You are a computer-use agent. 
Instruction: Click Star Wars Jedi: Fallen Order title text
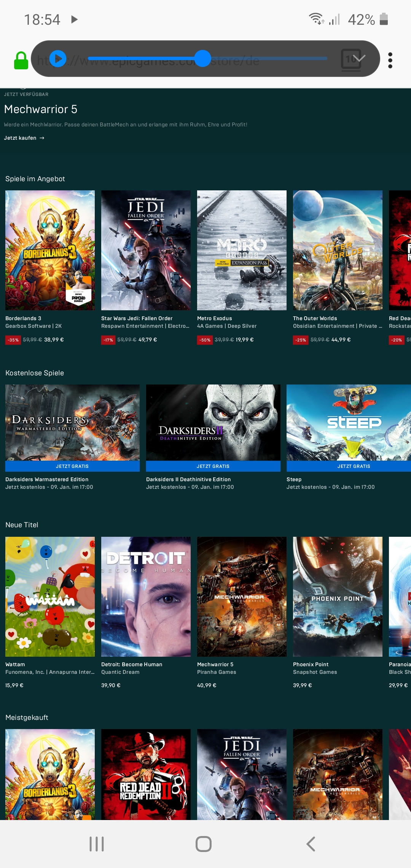point(137,318)
